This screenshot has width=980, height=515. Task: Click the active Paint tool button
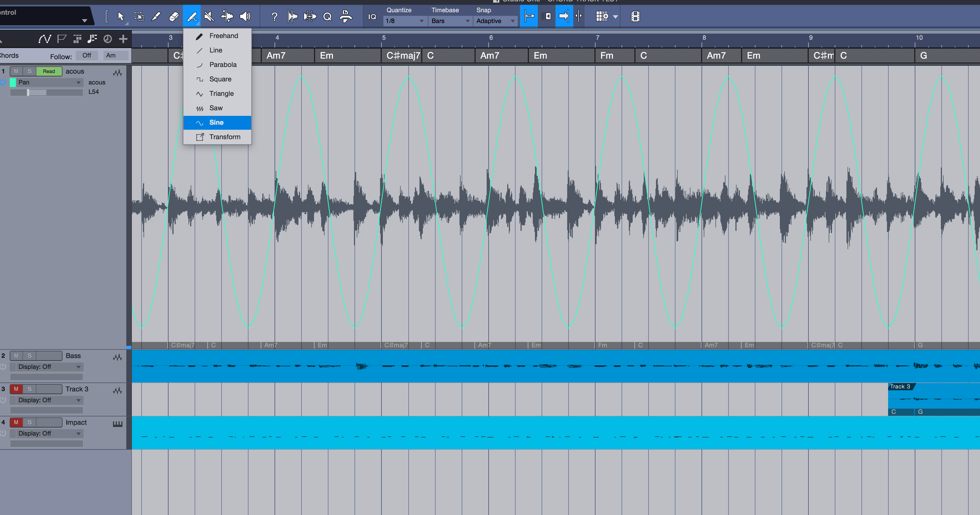(192, 16)
